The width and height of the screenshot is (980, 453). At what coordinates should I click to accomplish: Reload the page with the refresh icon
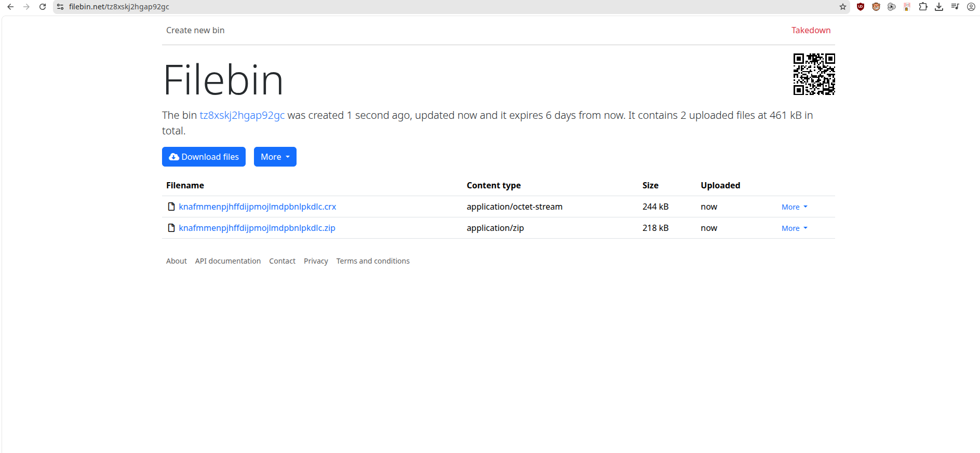coord(43,7)
